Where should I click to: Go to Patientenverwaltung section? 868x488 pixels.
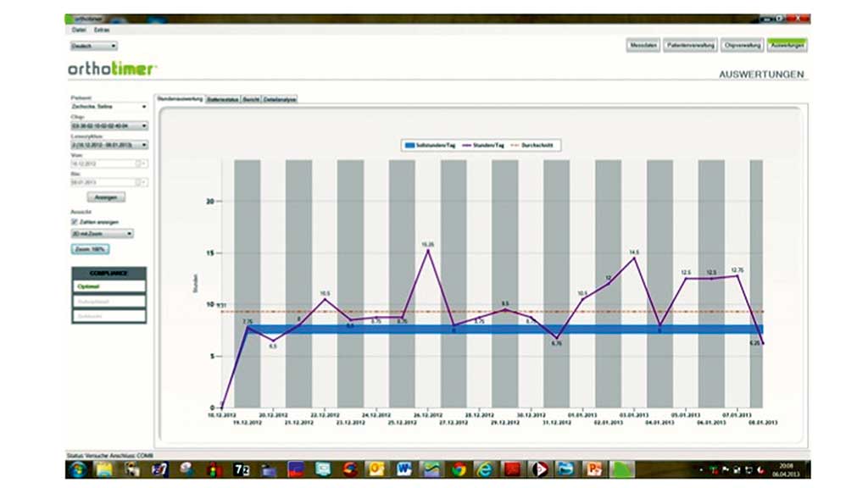pos(690,45)
